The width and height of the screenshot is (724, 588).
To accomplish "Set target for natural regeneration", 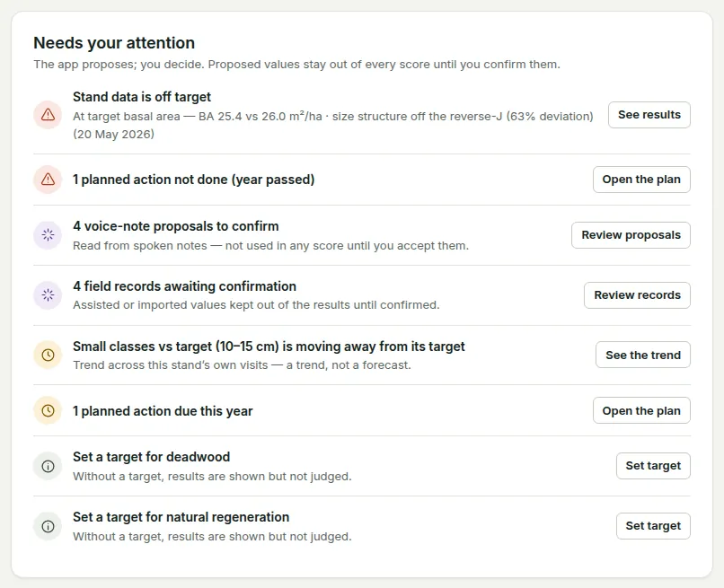I will point(653,526).
